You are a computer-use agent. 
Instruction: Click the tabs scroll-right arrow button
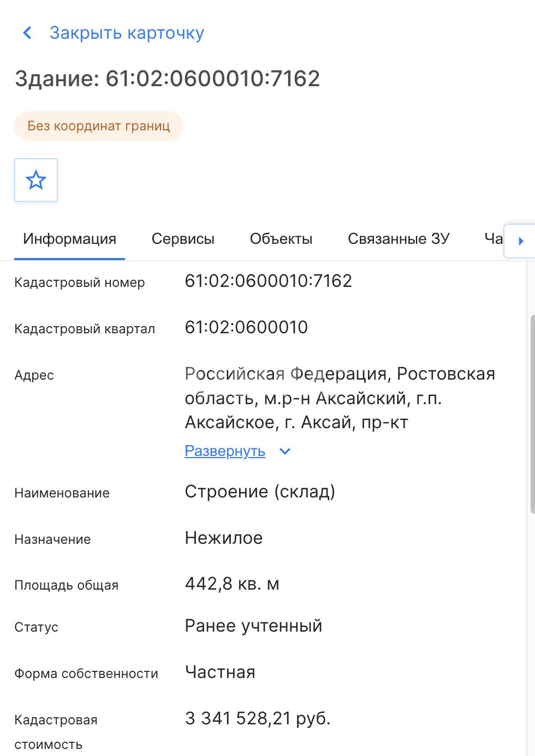520,241
